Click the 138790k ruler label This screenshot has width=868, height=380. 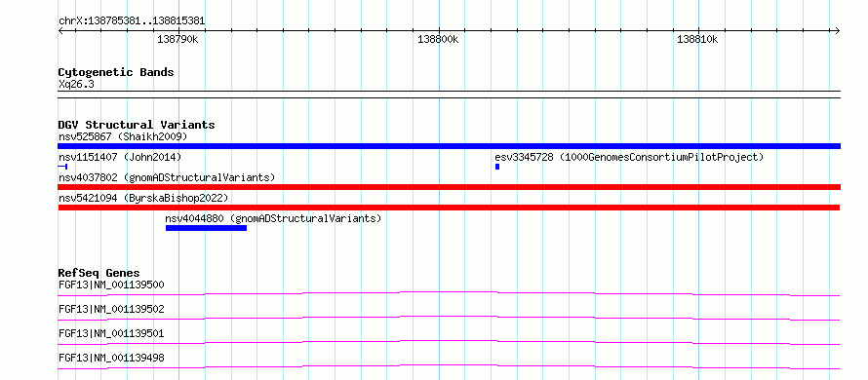click(x=178, y=39)
